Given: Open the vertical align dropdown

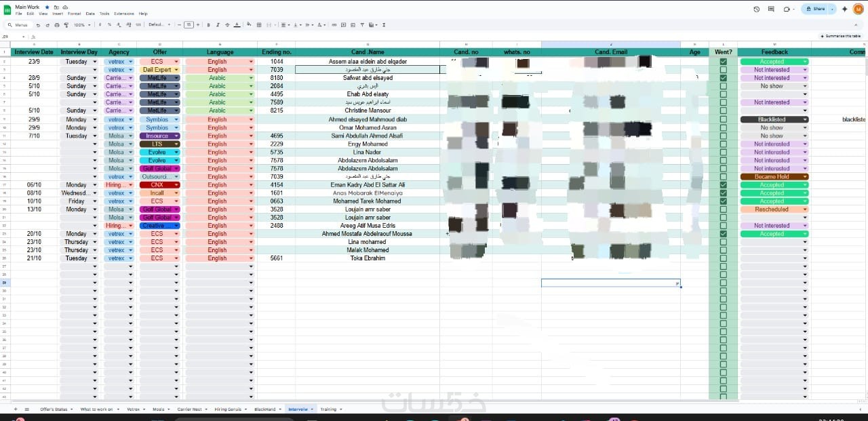Looking at the screenshot, I should coord(297,24).
